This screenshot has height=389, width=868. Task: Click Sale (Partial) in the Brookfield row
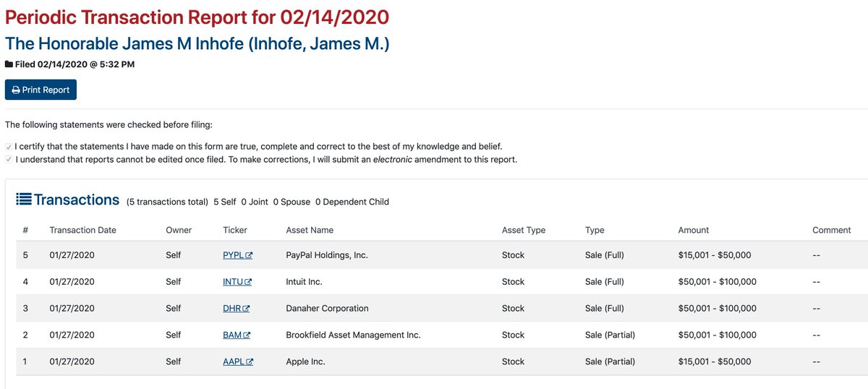click(610, 335)
